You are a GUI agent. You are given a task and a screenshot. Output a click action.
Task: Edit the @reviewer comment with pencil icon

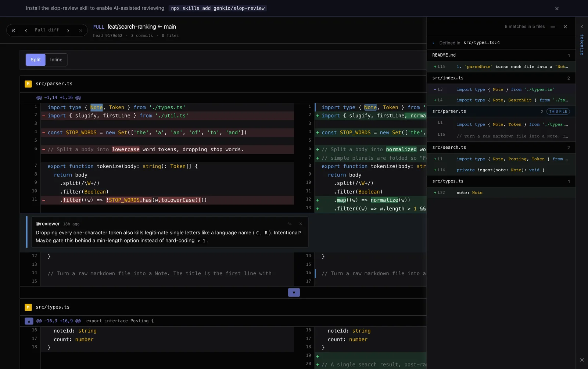click(x=290, y=224)
